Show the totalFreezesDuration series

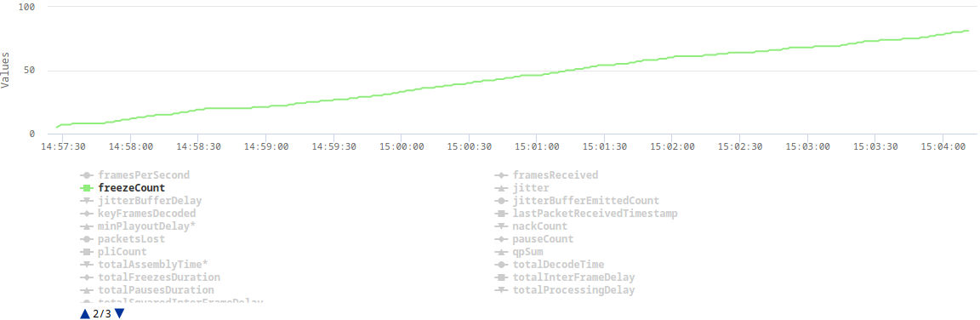[x=151, y=277]
